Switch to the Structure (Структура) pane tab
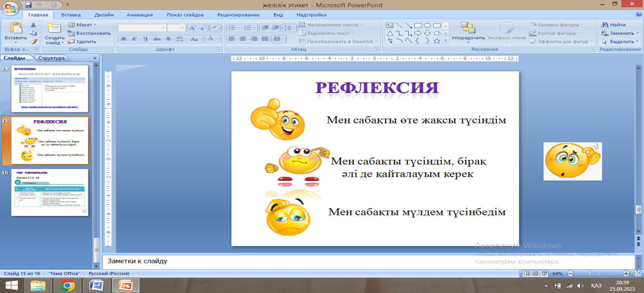This screenshot has width=644, height=293. (51, 58)
